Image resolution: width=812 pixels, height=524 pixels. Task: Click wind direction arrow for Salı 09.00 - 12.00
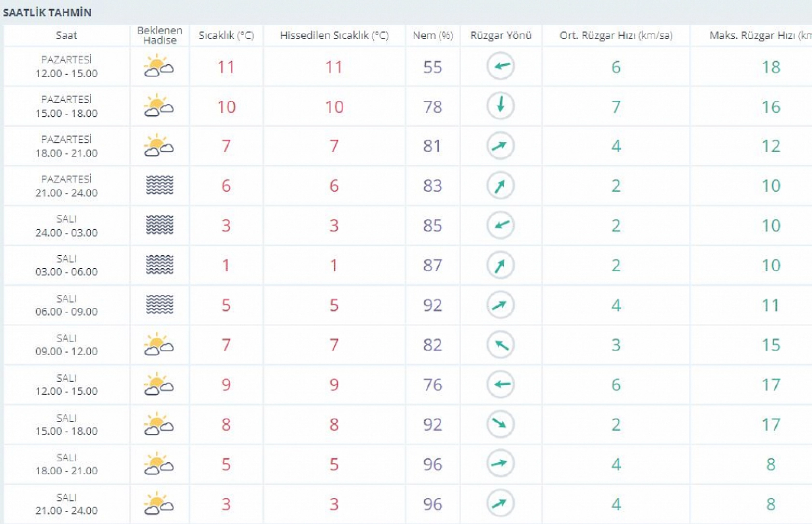[x=501, y=345]
